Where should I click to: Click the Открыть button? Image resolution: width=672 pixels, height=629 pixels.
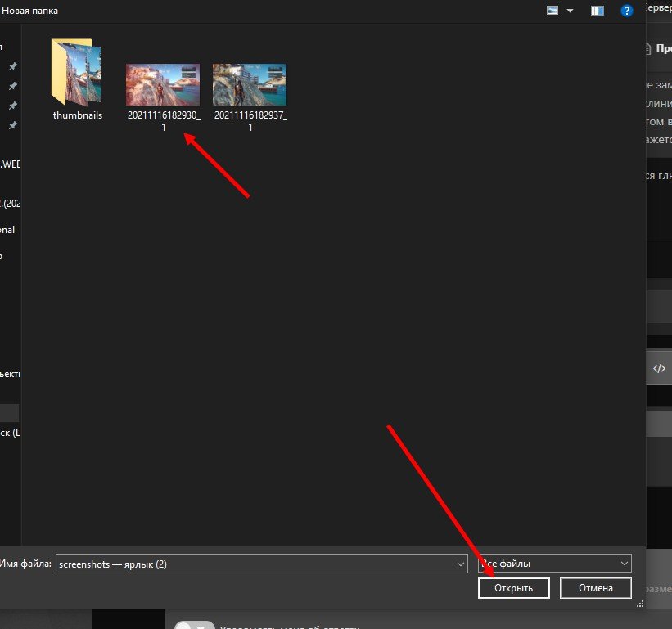[514, 587]
